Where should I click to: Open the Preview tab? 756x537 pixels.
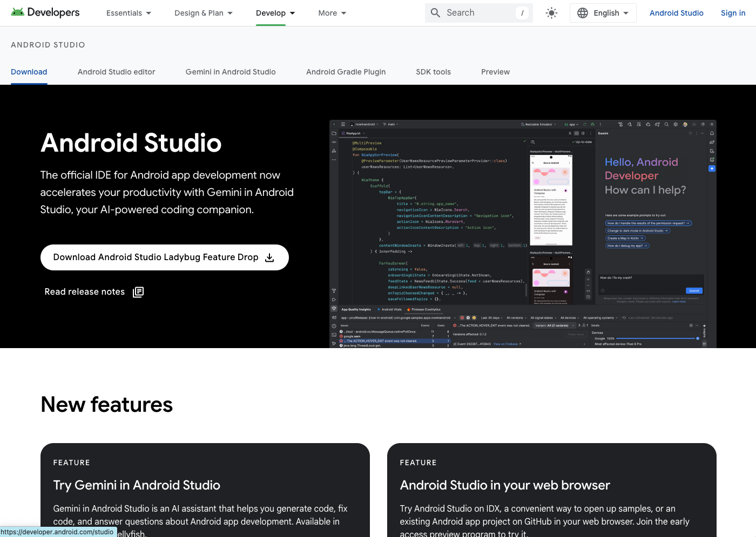495,72
